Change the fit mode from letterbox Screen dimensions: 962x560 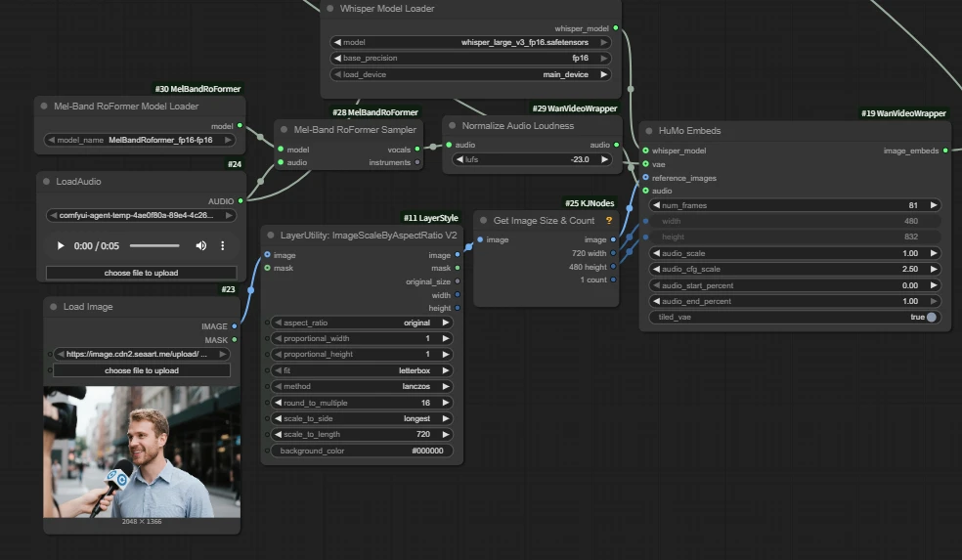[x=361, y=370]
